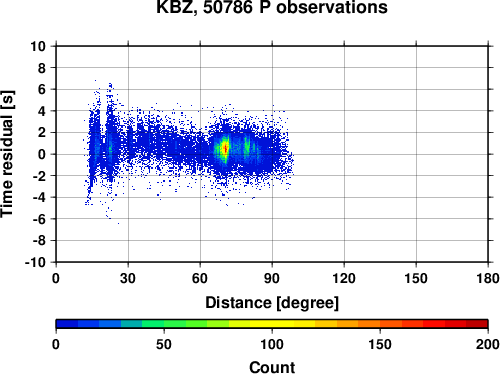Click the orange colorbar segment near 150
Viewport: 500px width, 374px height.
point(380,324)
